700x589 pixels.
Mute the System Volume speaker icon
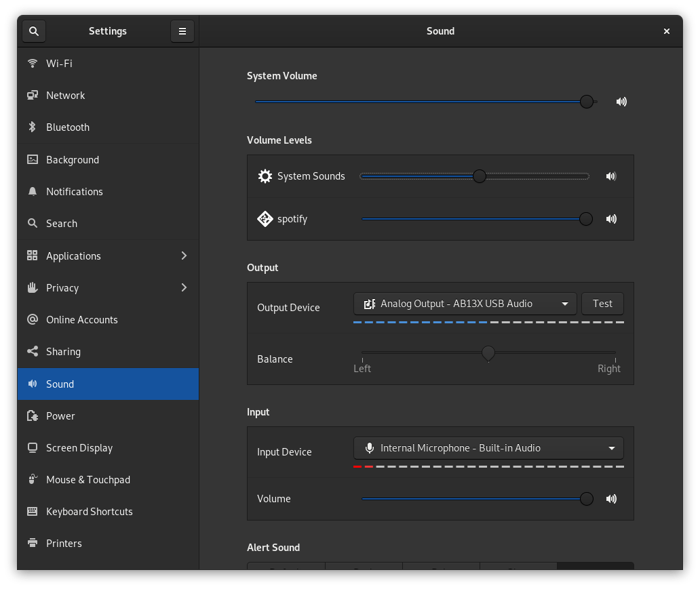(x=621, y=102)
